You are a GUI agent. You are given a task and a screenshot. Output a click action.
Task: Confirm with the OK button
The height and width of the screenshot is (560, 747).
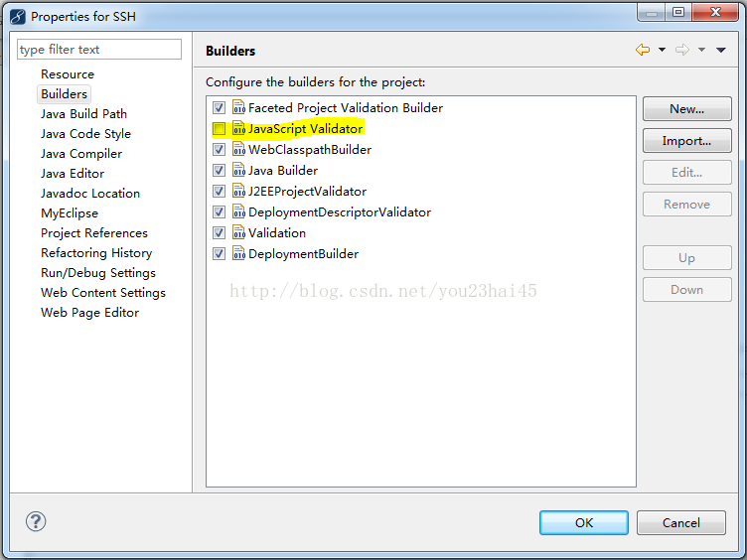pyautogui.click(x=584, y=523)
